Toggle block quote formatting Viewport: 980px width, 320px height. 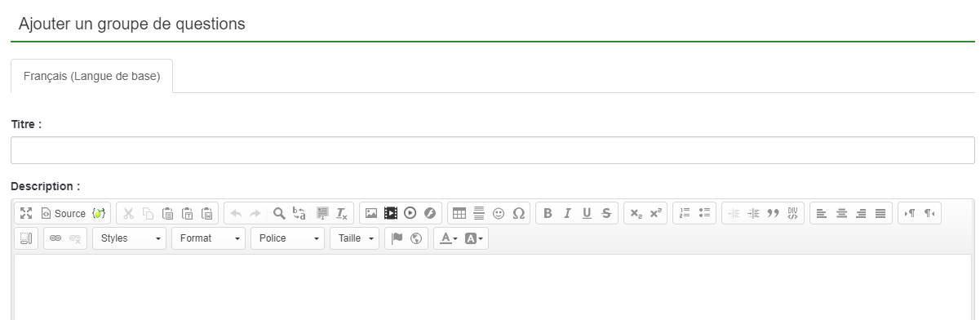pos(773,214)
